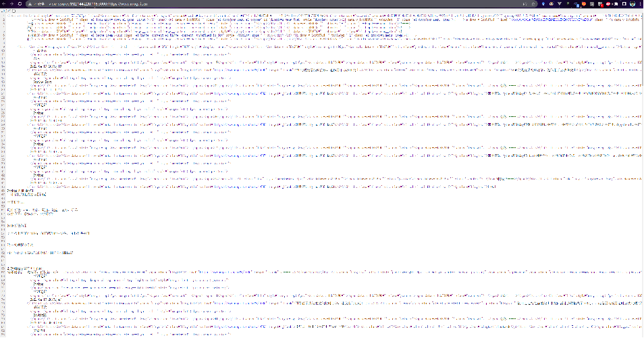Go back to the previous page

click(3, 3)
